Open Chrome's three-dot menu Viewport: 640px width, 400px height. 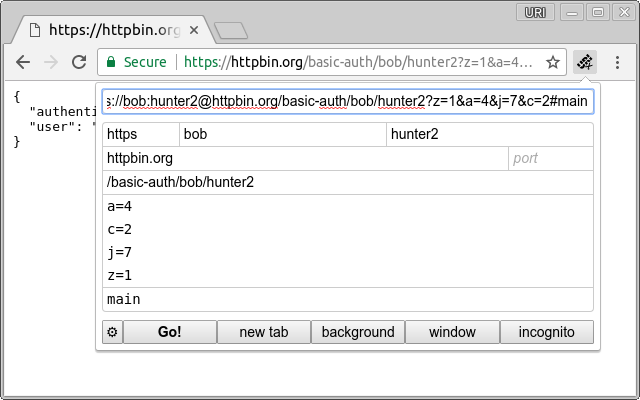click(x=617, y=62)
